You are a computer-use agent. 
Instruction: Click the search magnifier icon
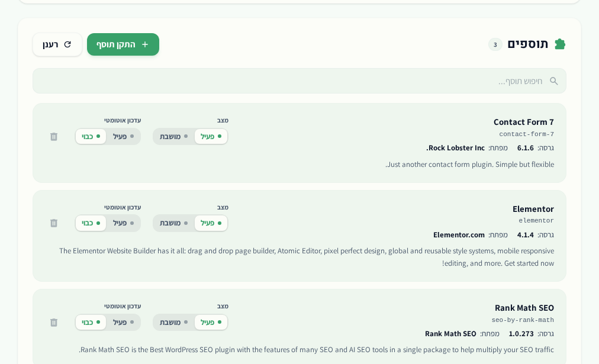(554, 81)
